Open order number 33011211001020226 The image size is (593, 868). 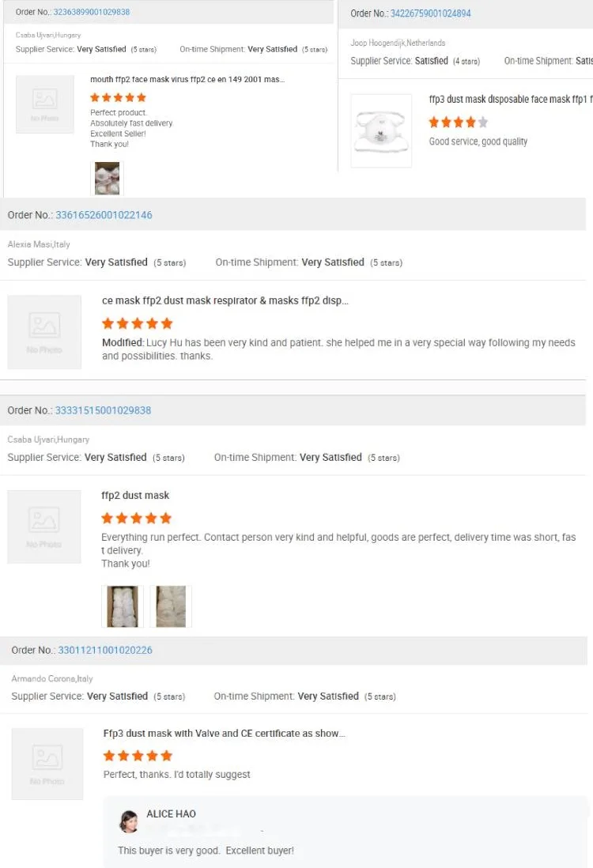pyautogui.click(x=105, y=650)
